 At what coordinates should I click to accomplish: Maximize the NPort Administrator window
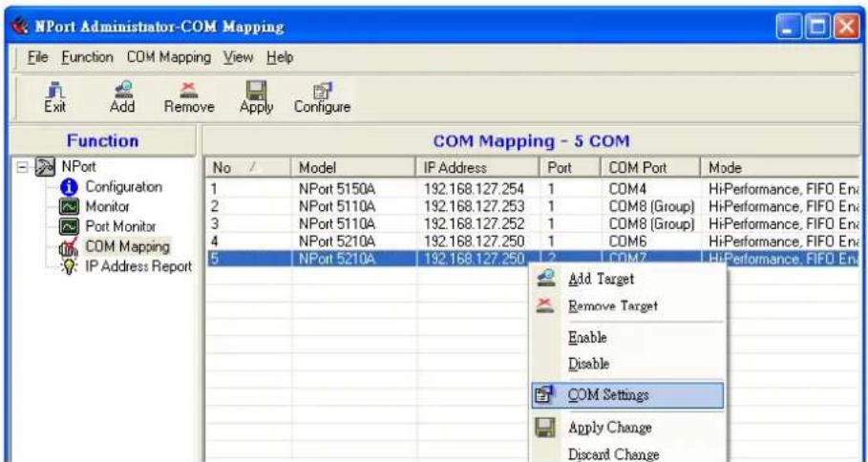coord(817,27)
